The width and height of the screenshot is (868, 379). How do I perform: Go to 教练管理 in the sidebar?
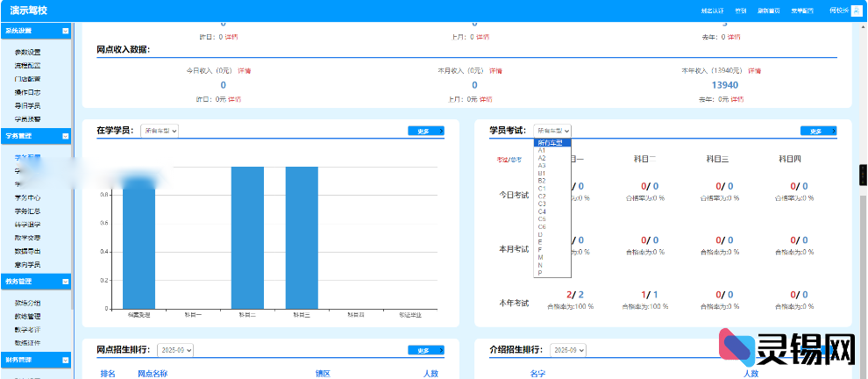click(27, 316)
